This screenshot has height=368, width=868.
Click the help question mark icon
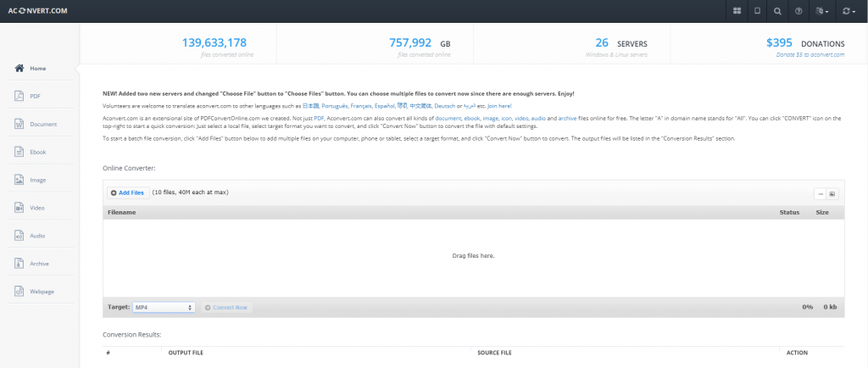[798, 11]
